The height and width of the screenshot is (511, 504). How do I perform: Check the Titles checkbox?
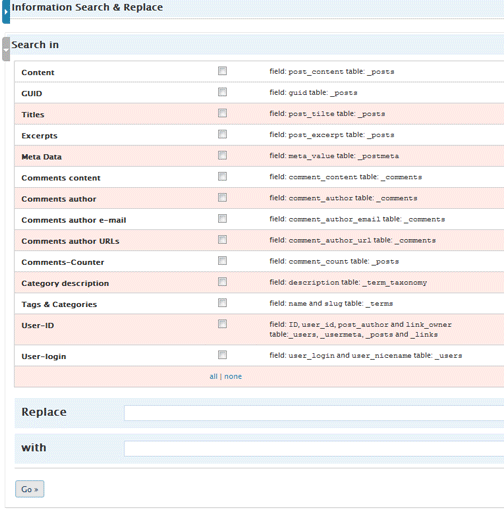click(222, 113)
